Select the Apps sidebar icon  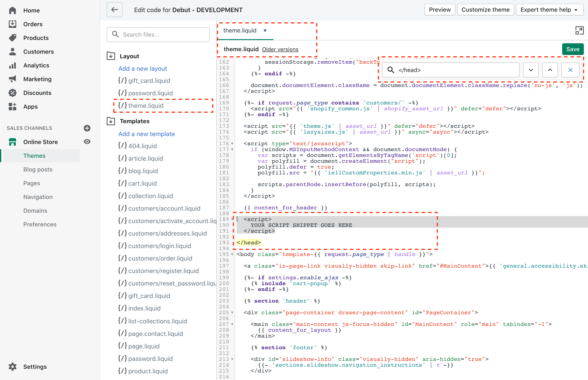12,107
